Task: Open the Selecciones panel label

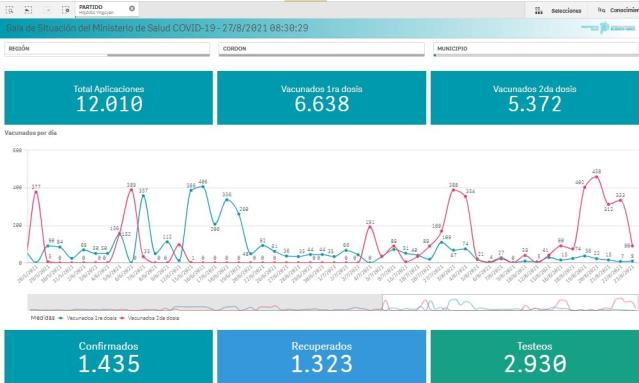Action: tap(566, 11)
